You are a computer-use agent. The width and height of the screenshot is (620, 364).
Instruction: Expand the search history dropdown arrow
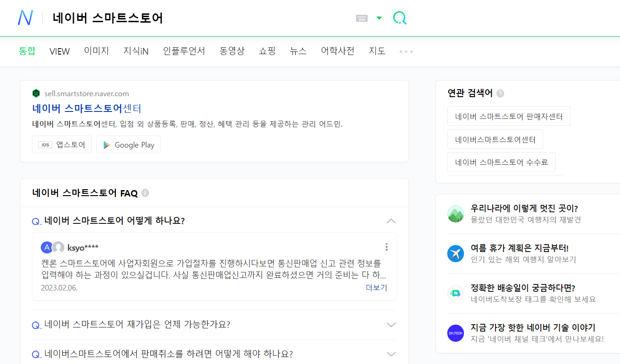(x=379, y=18)
